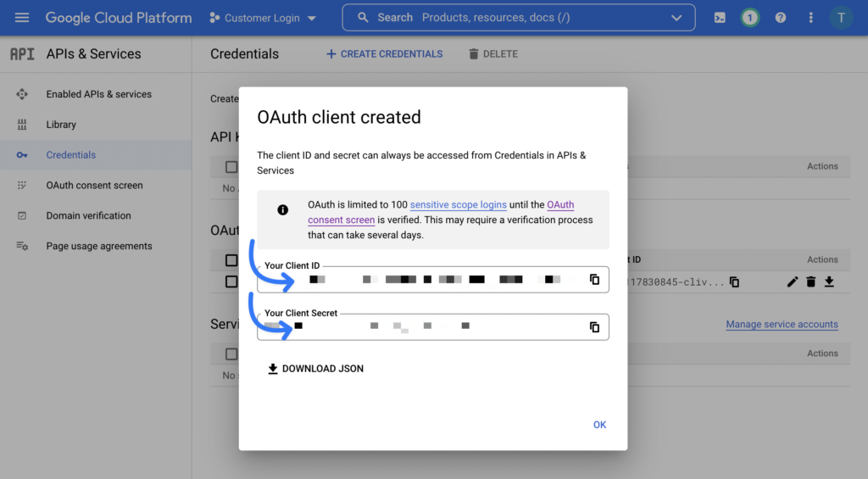Toggle the OAuth client IDs header checkbox
This screenshot has width=868, height=479.
231,259
